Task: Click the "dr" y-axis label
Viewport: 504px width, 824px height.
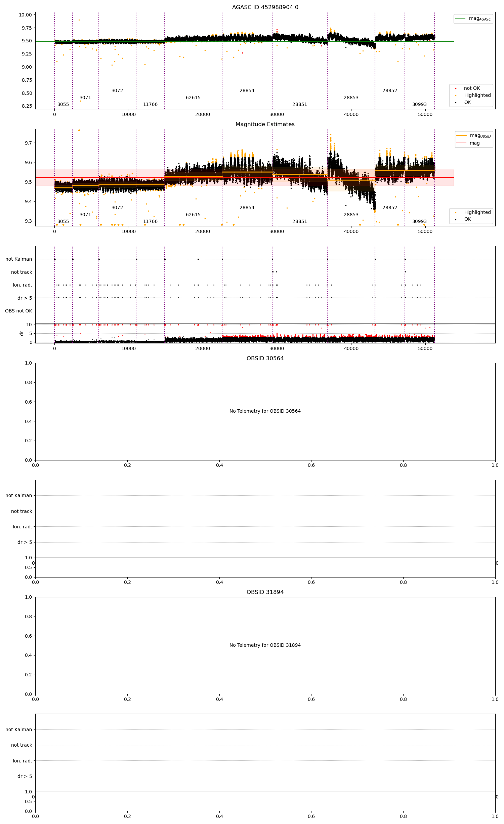Action: (22, 333)
